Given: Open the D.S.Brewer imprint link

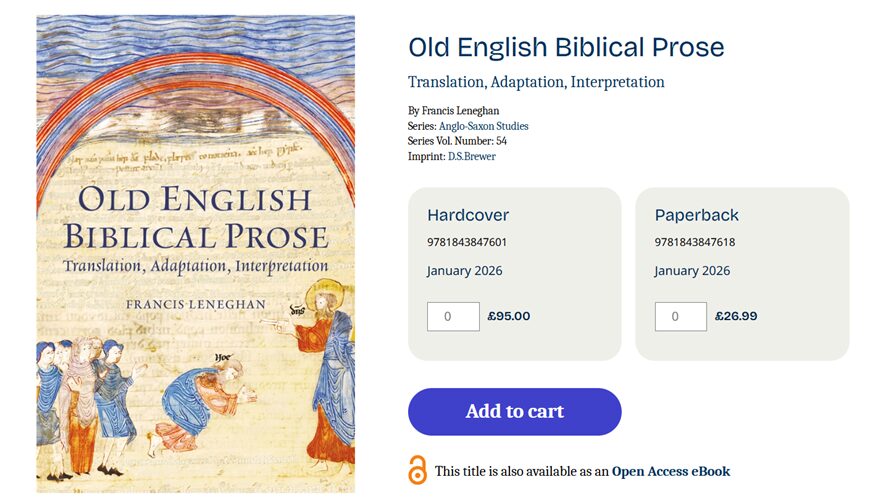Looking at the screenshot, I should 471,156.
